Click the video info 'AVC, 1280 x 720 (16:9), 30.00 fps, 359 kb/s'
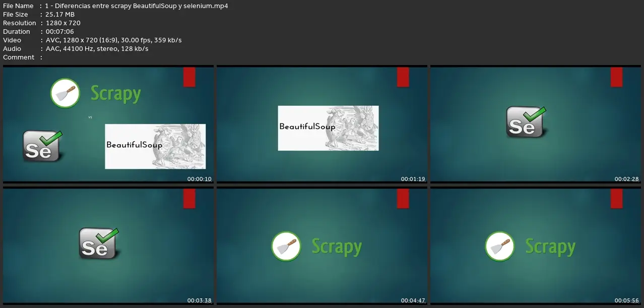644x308 pixels. point(113,40)
